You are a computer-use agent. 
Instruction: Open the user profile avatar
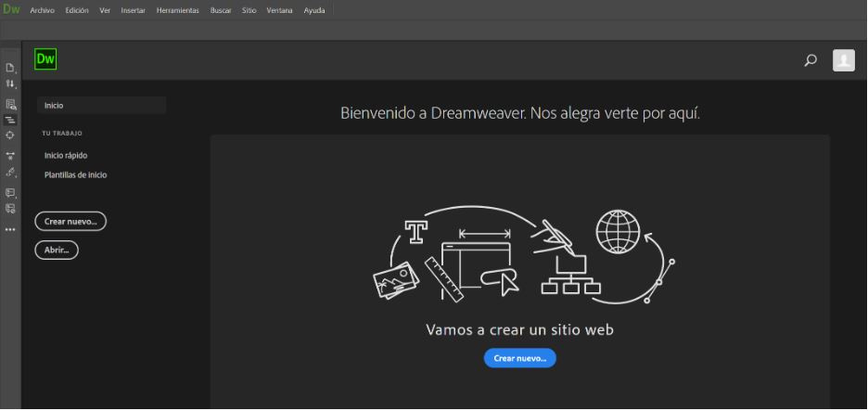[x=844, y=60]
